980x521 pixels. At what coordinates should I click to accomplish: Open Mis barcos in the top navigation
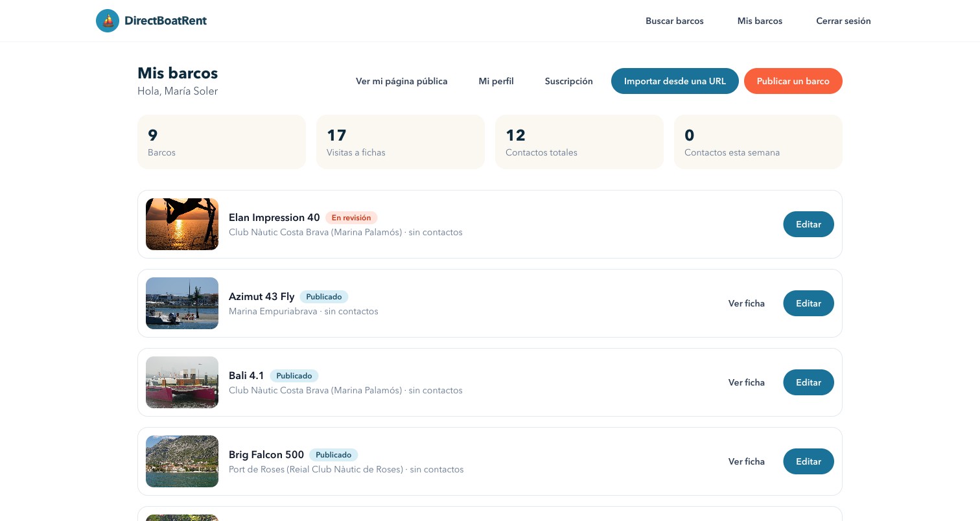[x=760, y=21]
